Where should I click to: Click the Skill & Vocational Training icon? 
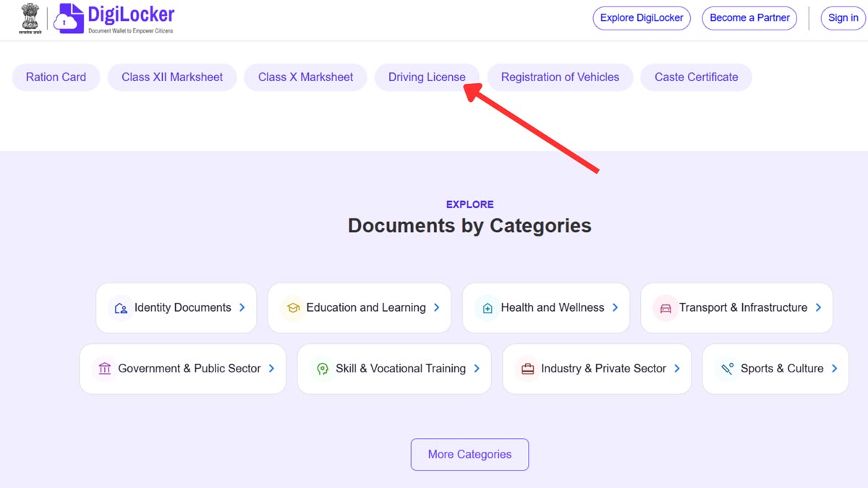(323, 368)
